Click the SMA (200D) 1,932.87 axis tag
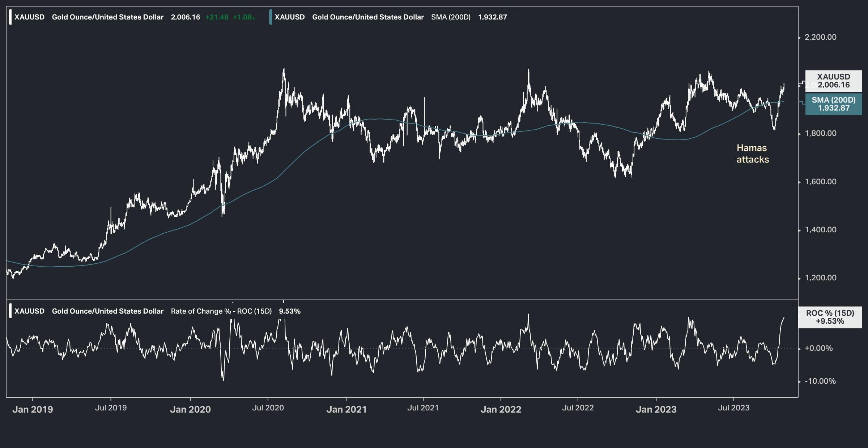 tap(834, 104)
